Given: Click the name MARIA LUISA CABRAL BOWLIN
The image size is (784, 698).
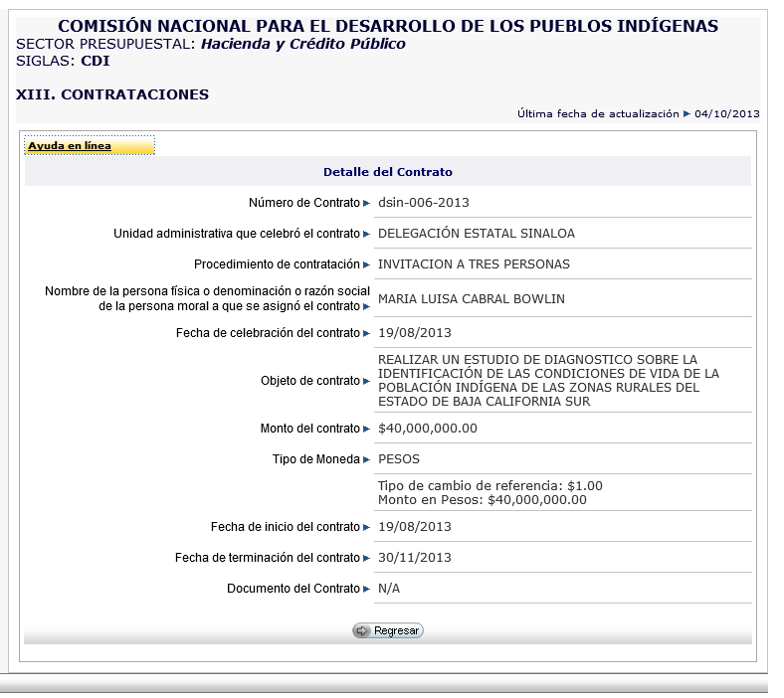Looking at the screenshot, I should tap(472, 299).
